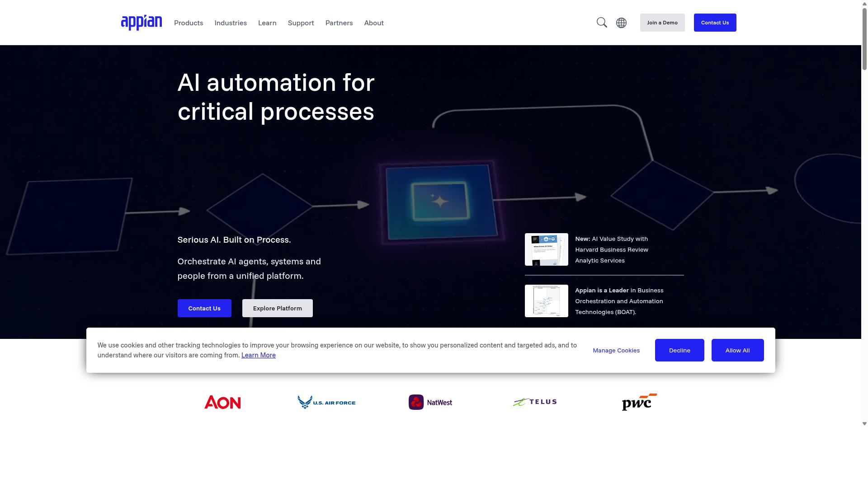Screen dimensions: 868x488
Task: Read the AI Value Study with Harvard link
Action: pos(612,249)
